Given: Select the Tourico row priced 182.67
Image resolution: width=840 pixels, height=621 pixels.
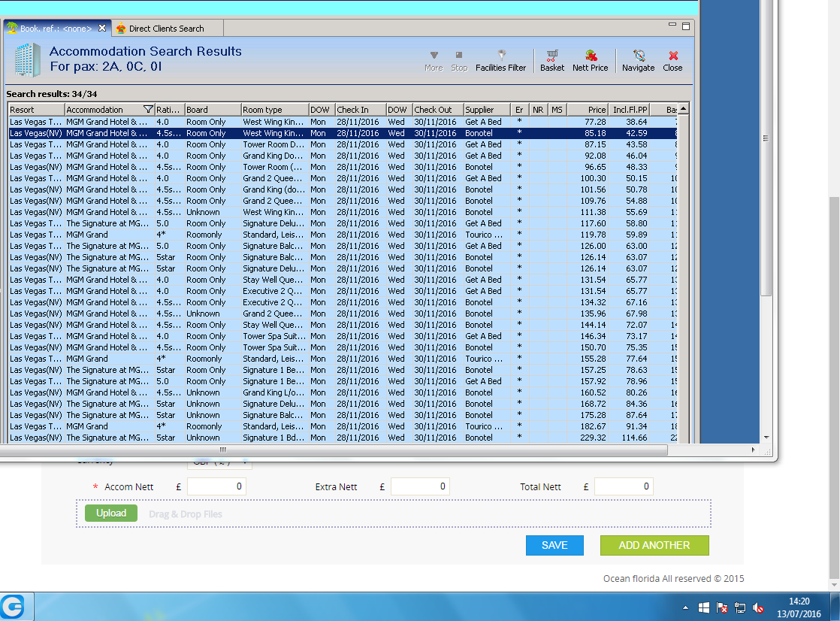Looking at the screenshot, I should pyautogui.click(x=343, y=426).
